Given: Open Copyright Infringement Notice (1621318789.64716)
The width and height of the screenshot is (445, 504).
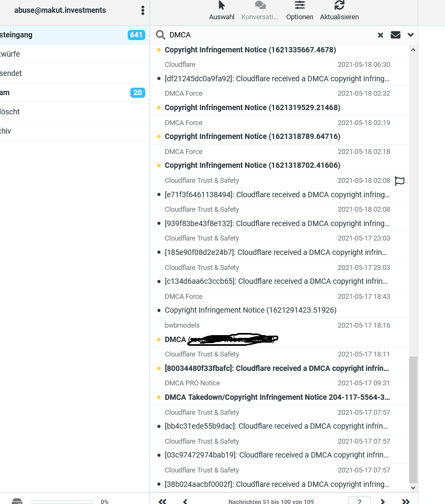Looking at the screenshot, I should (x=279, y=130).
